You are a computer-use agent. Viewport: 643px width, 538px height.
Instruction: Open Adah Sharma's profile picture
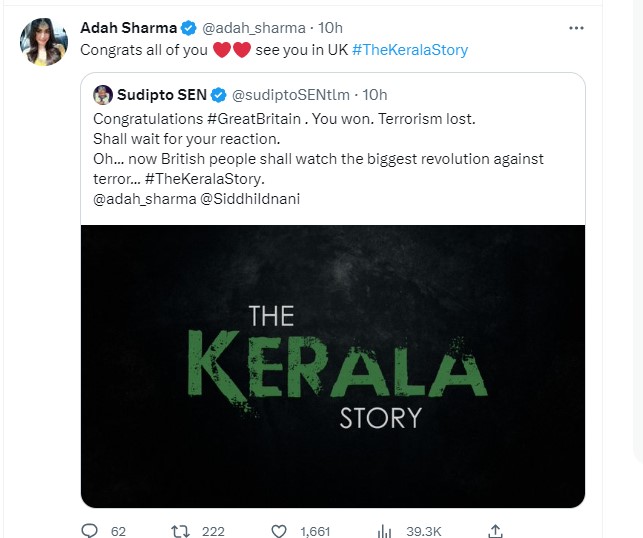42,41
